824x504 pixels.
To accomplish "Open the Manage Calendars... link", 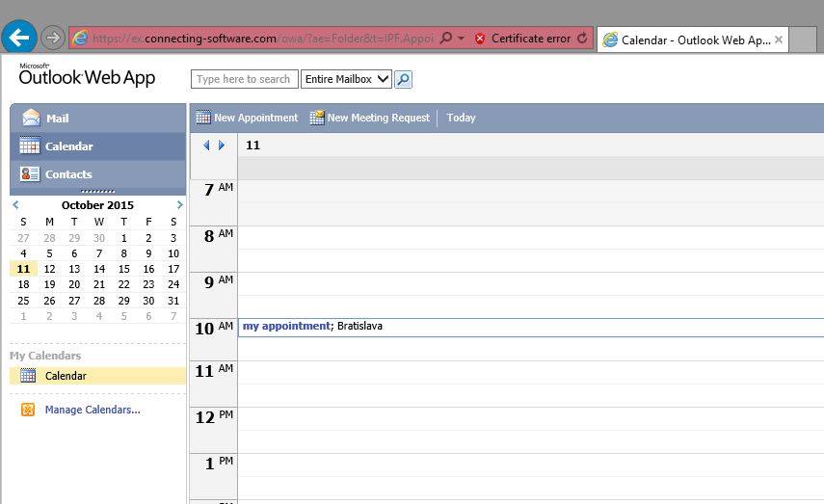I will (x=93, y=410).
